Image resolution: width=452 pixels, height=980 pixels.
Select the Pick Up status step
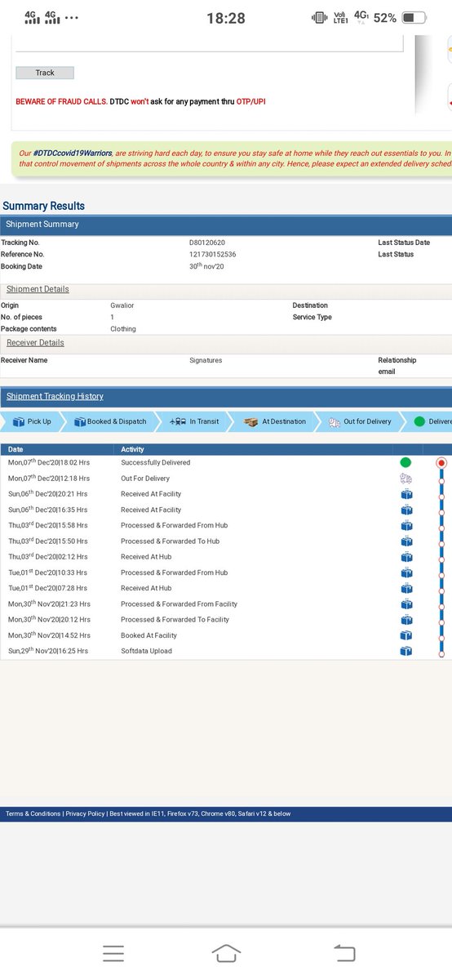pyautogui.click(x=31, y=421)
